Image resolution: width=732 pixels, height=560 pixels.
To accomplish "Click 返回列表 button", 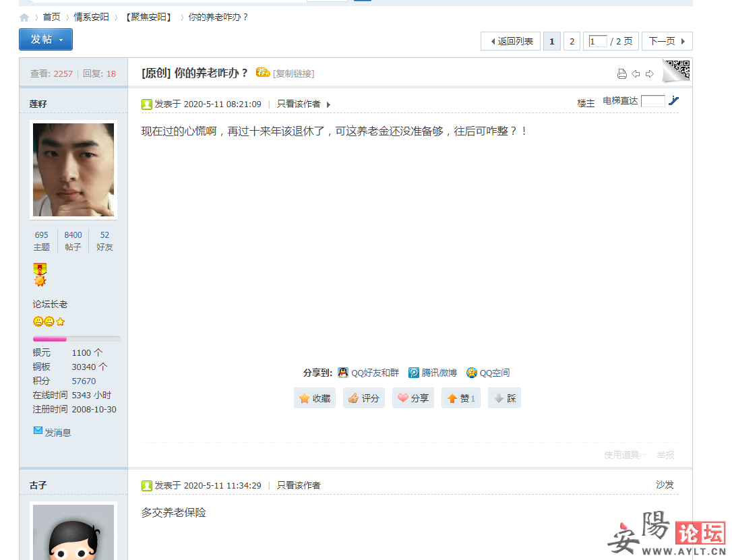I will click(x=511, y=41).
